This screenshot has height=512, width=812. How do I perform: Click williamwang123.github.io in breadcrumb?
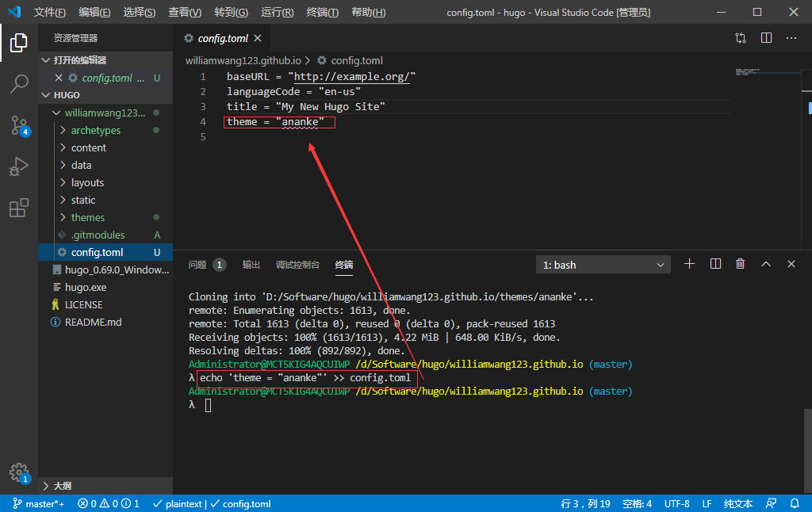(243, 60)
